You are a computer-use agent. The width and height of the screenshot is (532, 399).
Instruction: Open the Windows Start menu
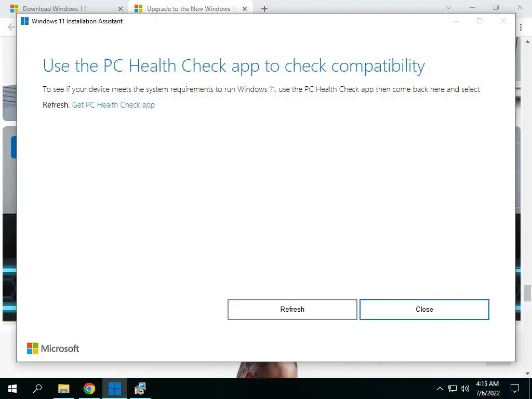pyautogui.click(x=12, y=389)
